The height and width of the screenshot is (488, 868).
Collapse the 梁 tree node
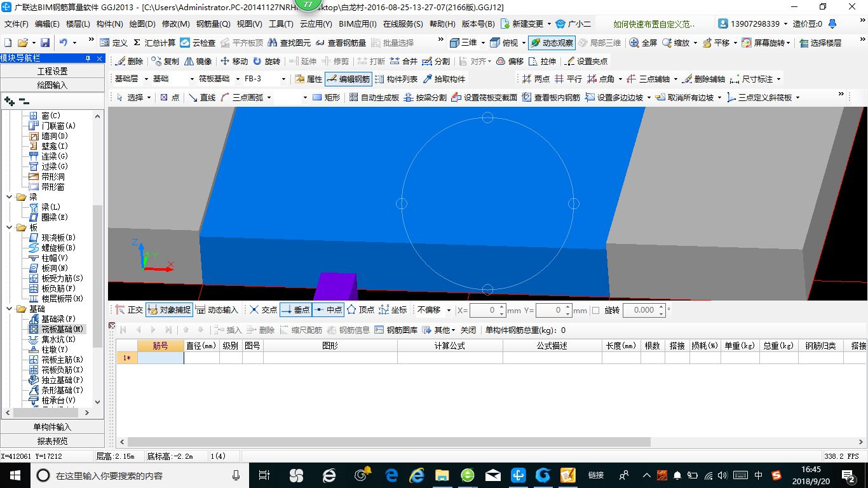point(9,197)
